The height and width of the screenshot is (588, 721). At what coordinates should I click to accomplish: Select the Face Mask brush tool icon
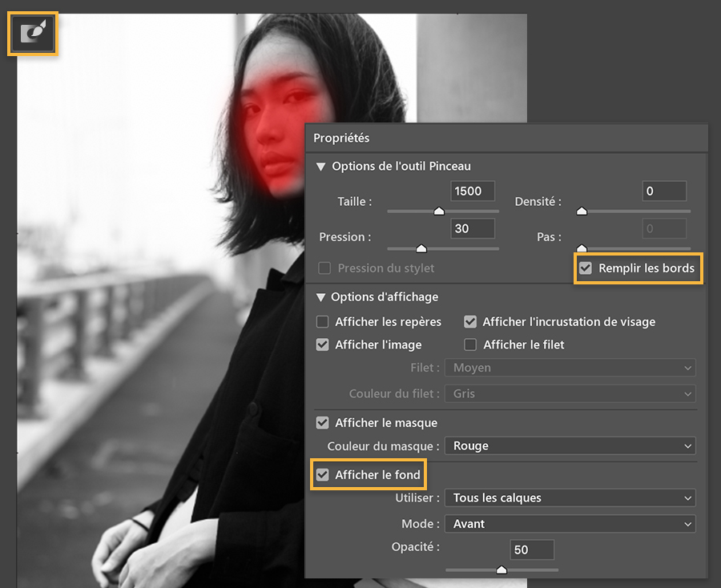[x=33, y=34]
